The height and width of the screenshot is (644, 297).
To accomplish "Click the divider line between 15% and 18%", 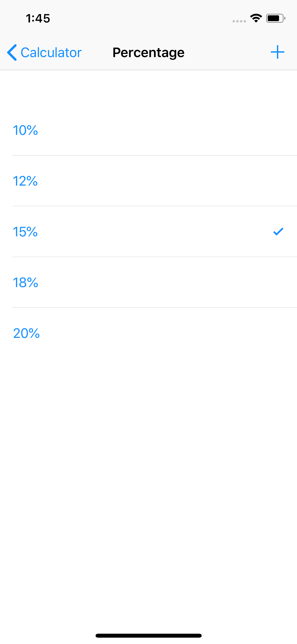I will click(155, 257).
